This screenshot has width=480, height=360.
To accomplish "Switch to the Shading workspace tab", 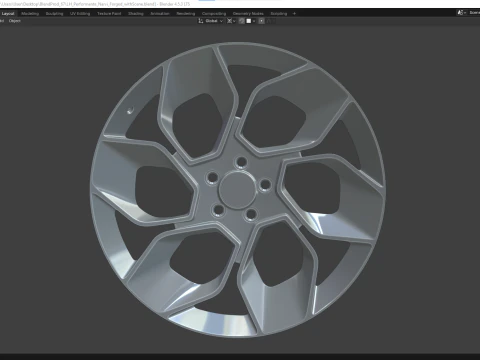I will [136, 14].
